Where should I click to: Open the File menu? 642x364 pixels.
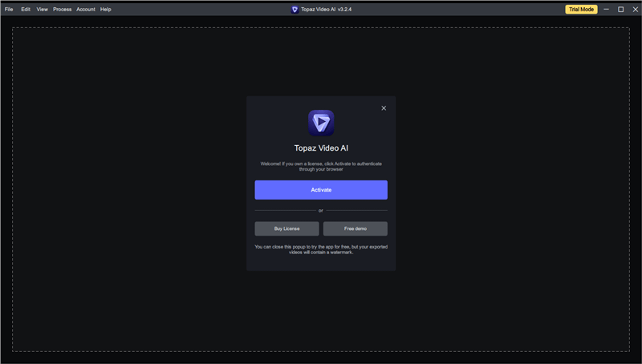9,9
